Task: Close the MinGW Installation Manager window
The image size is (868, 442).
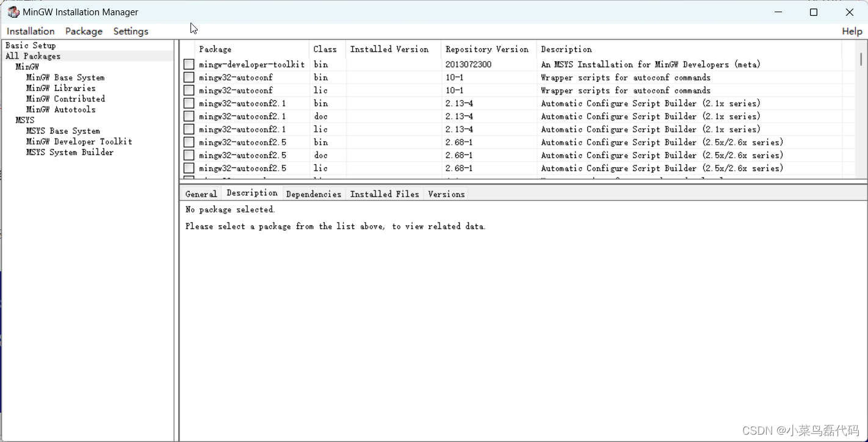Action: [850, 12]
